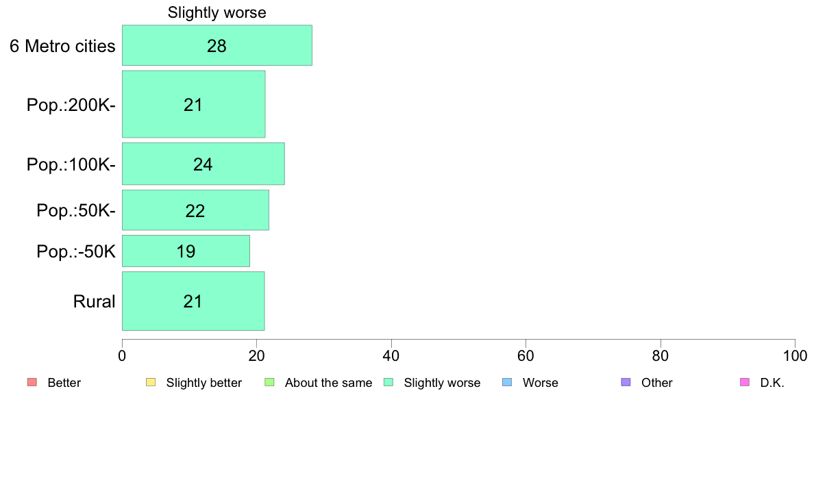Click the 40 tick on x-axis

coord(391,355)
